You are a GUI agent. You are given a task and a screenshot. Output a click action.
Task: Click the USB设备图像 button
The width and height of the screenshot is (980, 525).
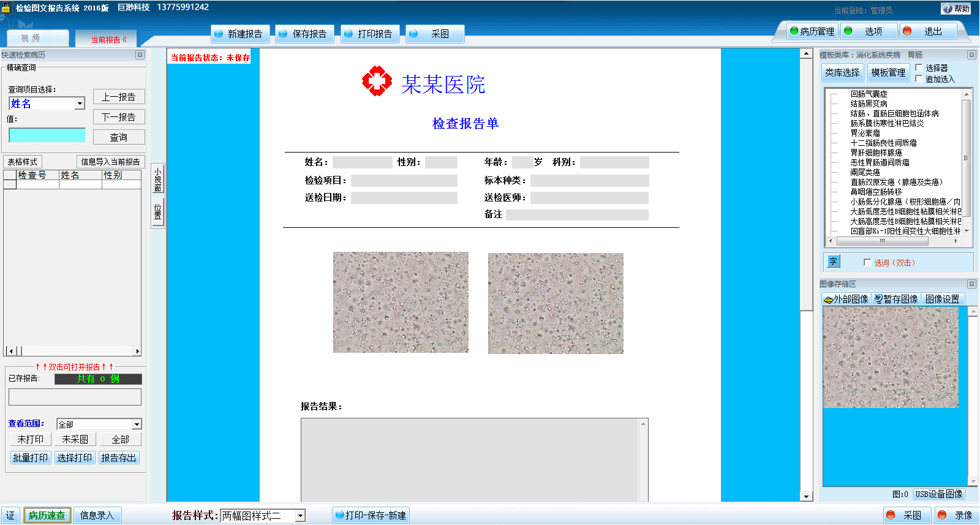tap(939, 494)
